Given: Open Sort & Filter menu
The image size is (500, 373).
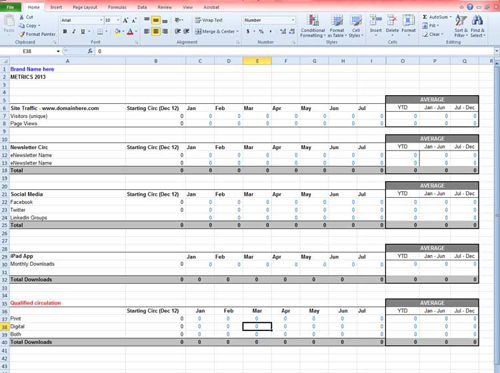Looking at the screenshot, I should click(461, 26).
